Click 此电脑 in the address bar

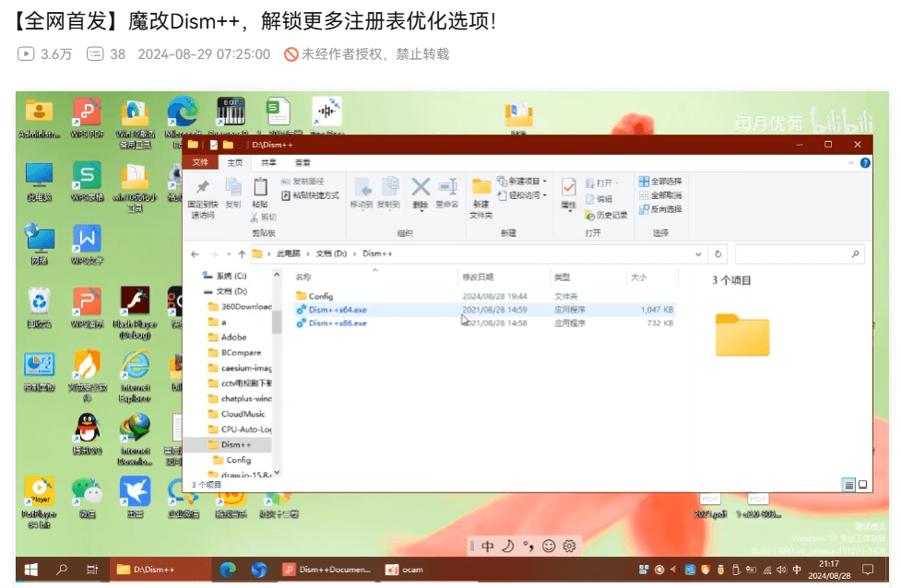[289, 253]
